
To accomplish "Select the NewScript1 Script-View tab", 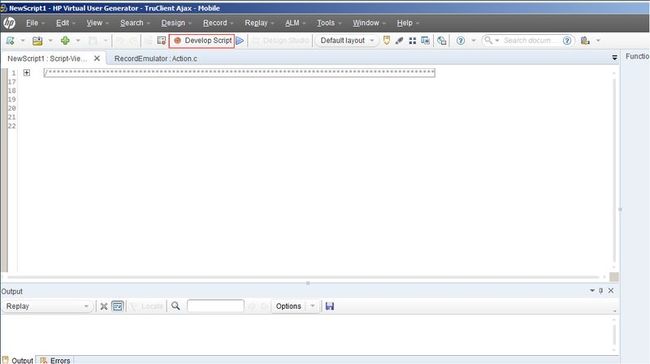I will point(47,58).
